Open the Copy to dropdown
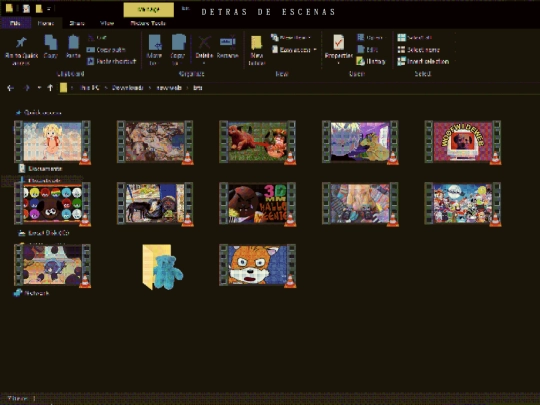Viewport: 540px width, 405px height. [178, 50]
